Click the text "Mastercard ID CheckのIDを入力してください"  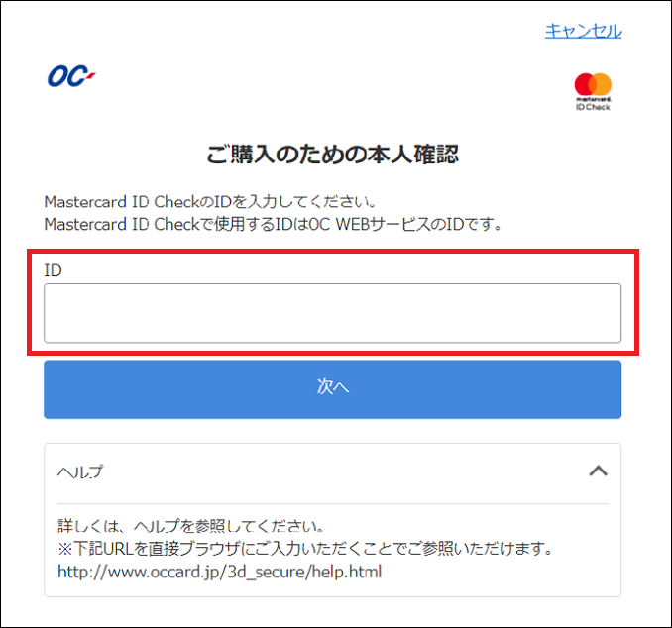point(210,202)
